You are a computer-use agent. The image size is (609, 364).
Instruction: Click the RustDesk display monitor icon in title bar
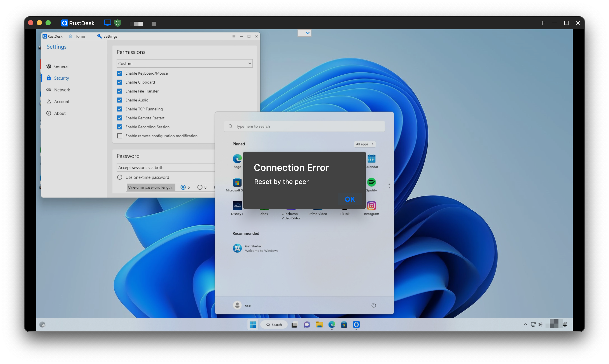click(x=107, y=23)
